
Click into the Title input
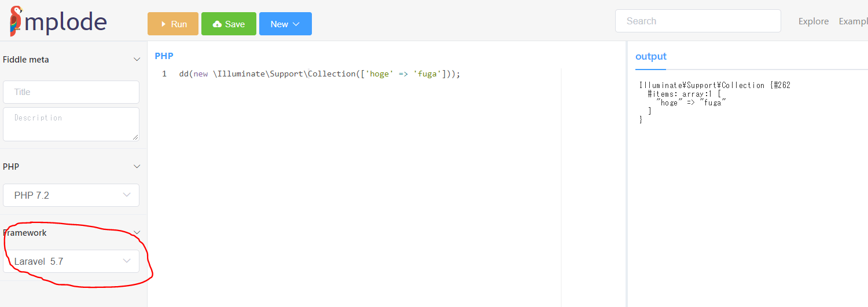[71, 92]
